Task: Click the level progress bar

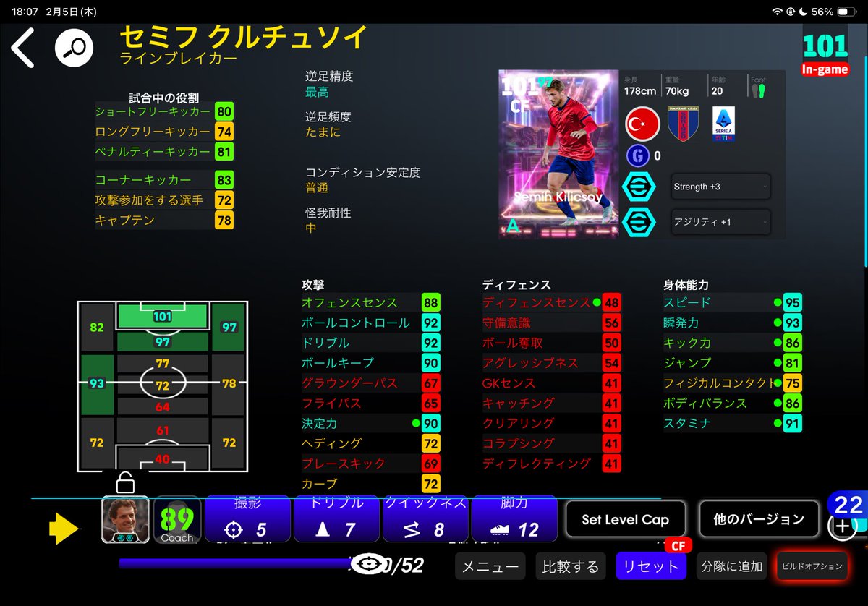Action: coord(239,563)
